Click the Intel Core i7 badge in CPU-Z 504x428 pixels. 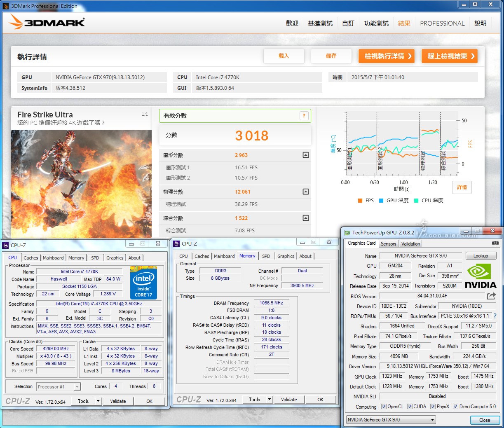click(x=143, y=283)
